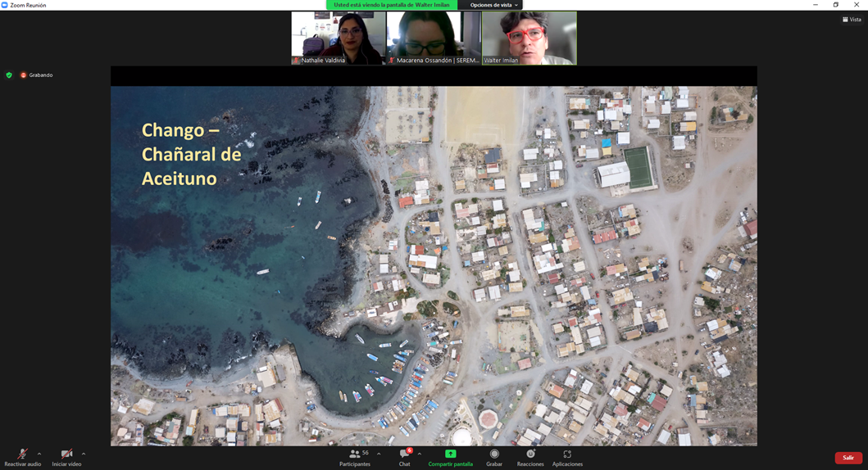Open the Opciones de vista menu
This screenshot has height=470, width=868.
coord(493,5)
